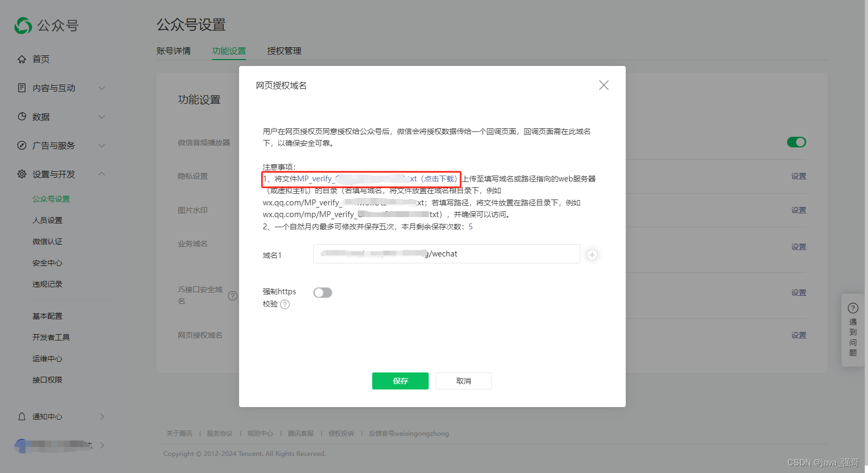868x473 pixels.
Task: Open the 规则中心 footer link
Action: (x=260, y=434)
